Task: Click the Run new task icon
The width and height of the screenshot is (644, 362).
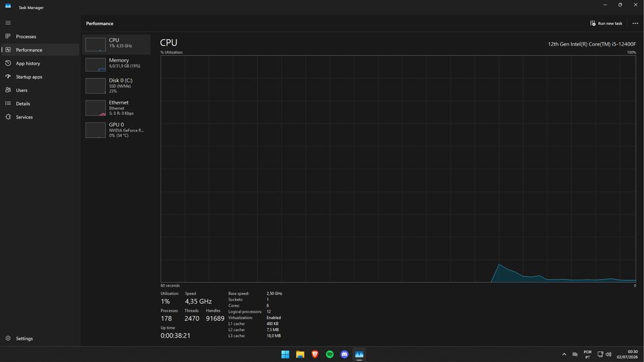Action: [x=592, y=23]
